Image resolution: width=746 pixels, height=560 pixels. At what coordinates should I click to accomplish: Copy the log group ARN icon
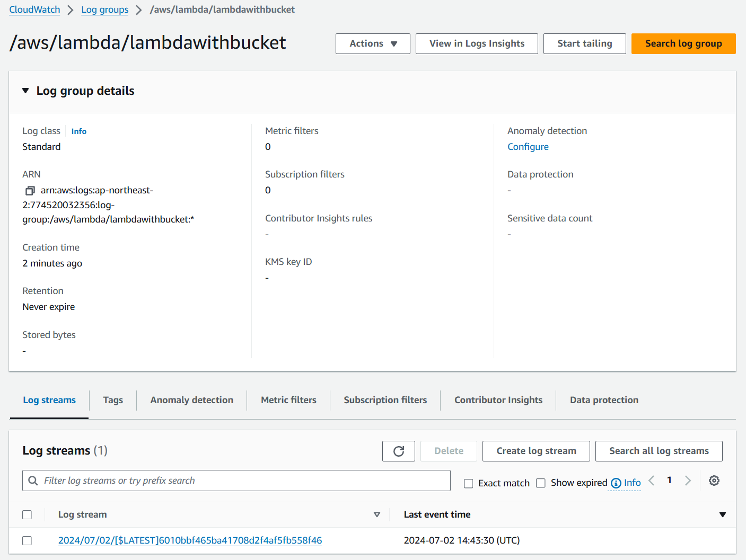[x=30, y=190]
